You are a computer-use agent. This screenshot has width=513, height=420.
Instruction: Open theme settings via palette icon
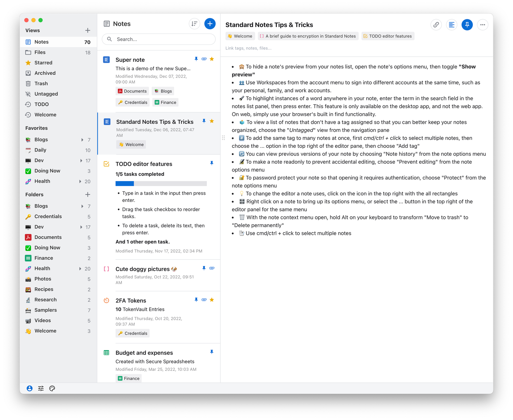click(x=52, y=388)
